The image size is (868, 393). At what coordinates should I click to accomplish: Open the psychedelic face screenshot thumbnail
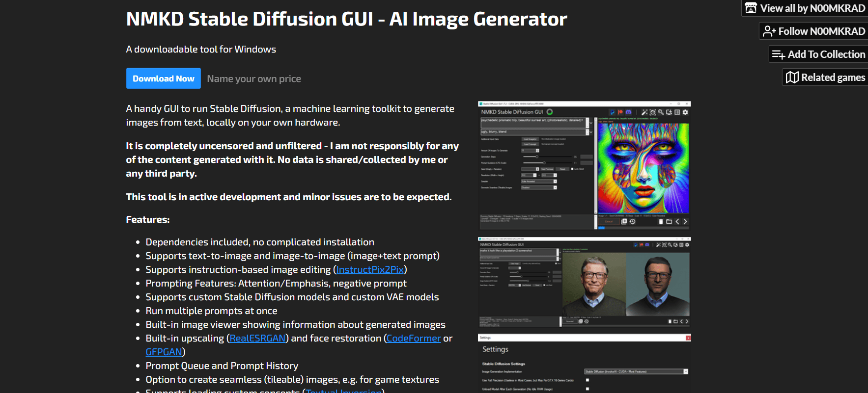pyautogui.click(x=585, y=165)
